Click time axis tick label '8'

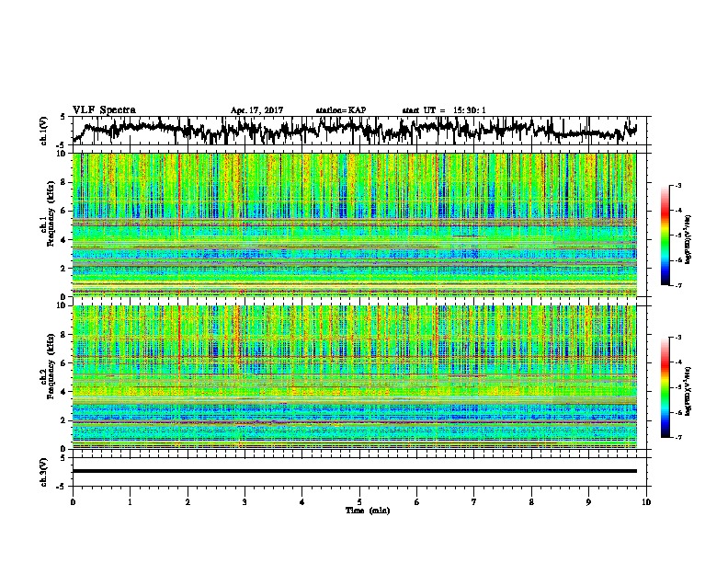pyautogui.click(x=531, y=502)
